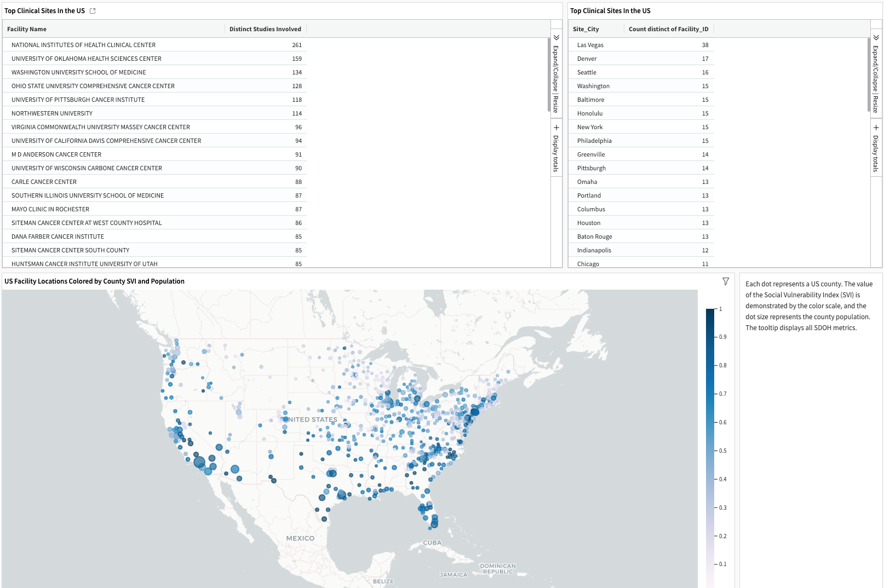This screenshot has width=884, height=588.
Task: Sort by Count distinct of Facility_ID header
Action: tap(668, 29)
